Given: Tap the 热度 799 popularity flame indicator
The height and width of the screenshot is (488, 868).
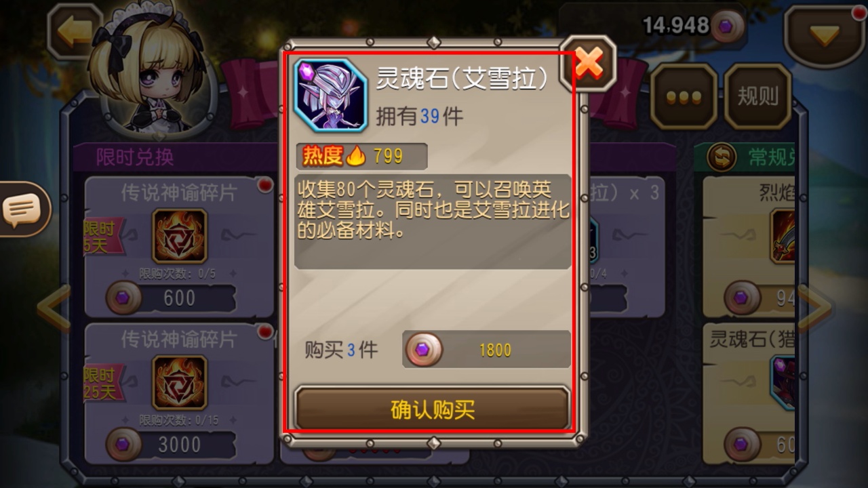Looking at the screenshot, I should [362, 156].
